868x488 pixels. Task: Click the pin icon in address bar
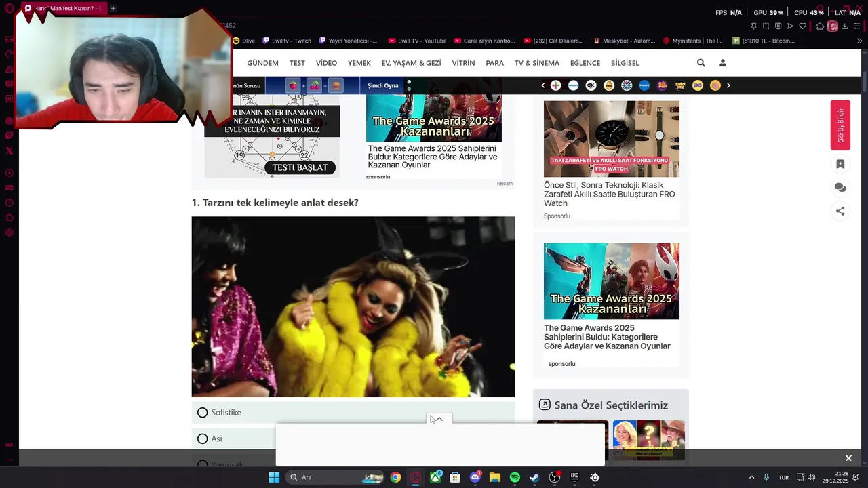(753, 26)
